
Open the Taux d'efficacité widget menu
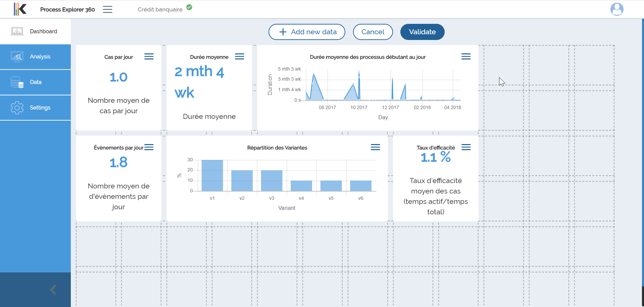point(466,147)
